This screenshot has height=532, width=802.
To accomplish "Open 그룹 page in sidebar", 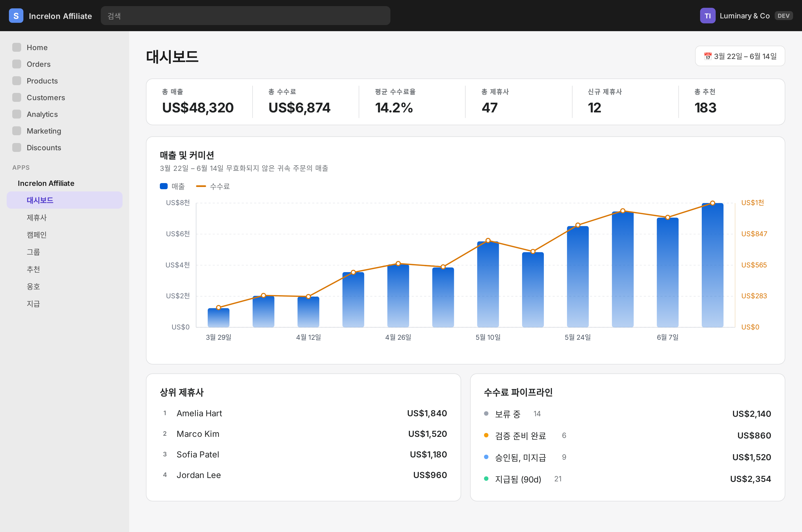I will point(65,252).
